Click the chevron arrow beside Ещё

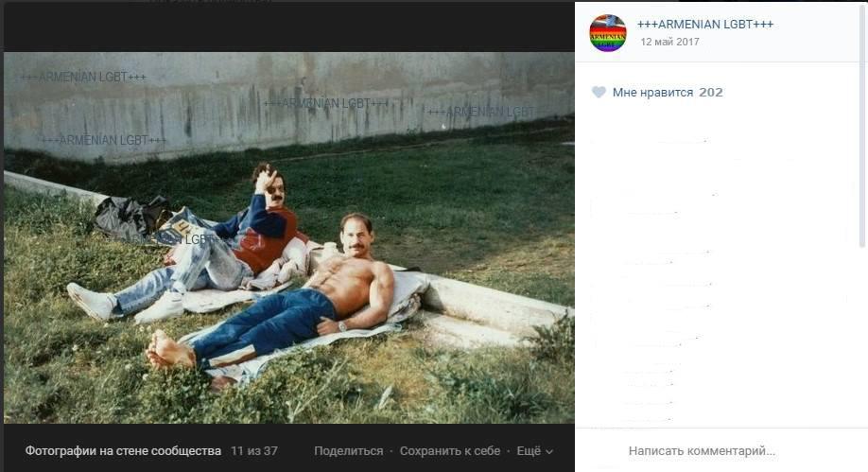pyautogui.click(x=549, y=451)
